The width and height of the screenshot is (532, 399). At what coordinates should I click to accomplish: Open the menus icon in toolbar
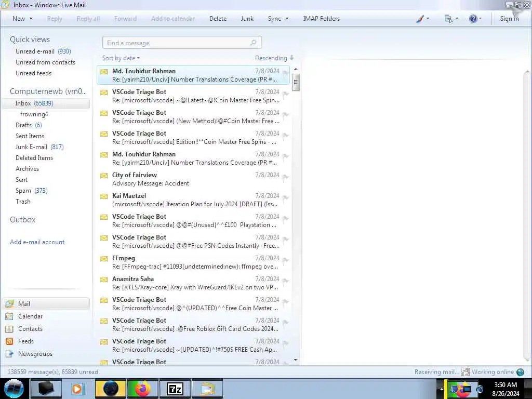tap(448, 19)
